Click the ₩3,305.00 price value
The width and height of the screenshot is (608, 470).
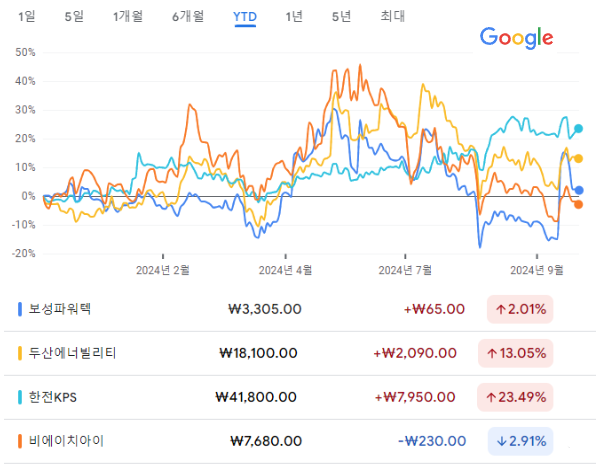(x=265, y=309)
